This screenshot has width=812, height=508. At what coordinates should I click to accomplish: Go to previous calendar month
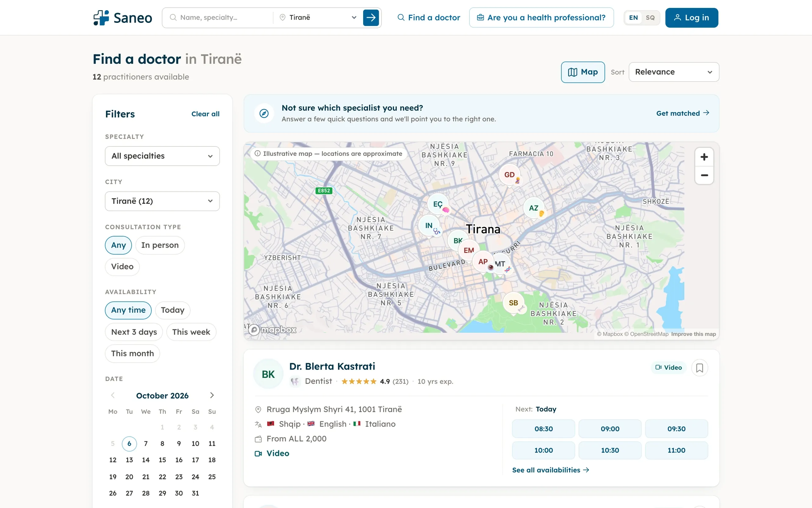pos(113,395)
